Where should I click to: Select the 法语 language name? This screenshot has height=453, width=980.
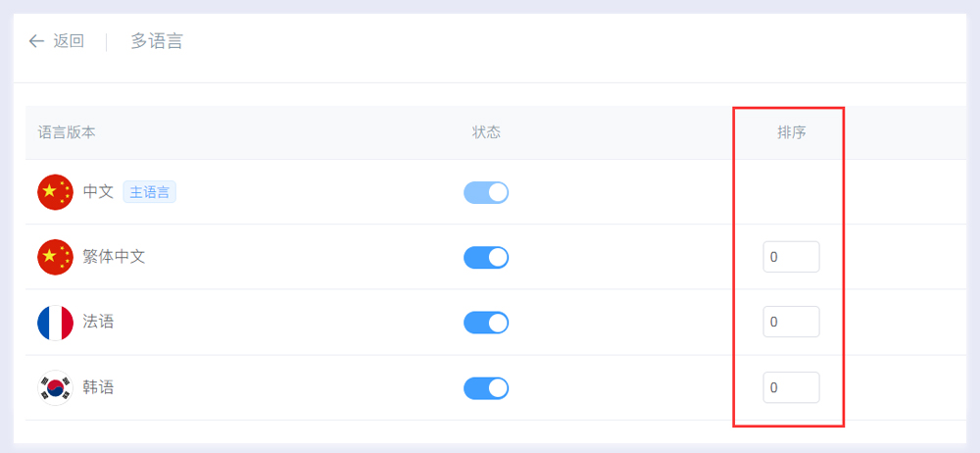(98, 323)
